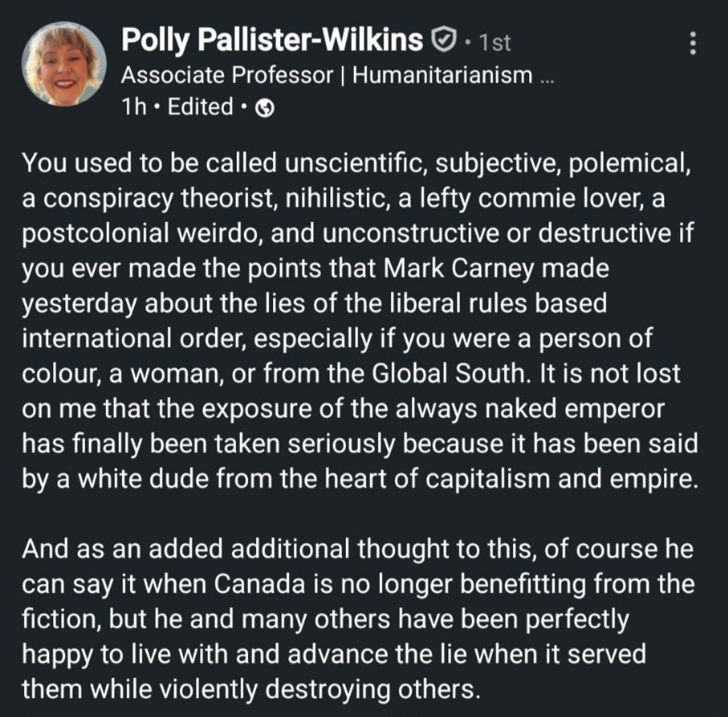Open the Polly Pallister-Wilkins profile name link
This screenshot has width=728, height=717.
pyautogui.click(x=272, y=41)
